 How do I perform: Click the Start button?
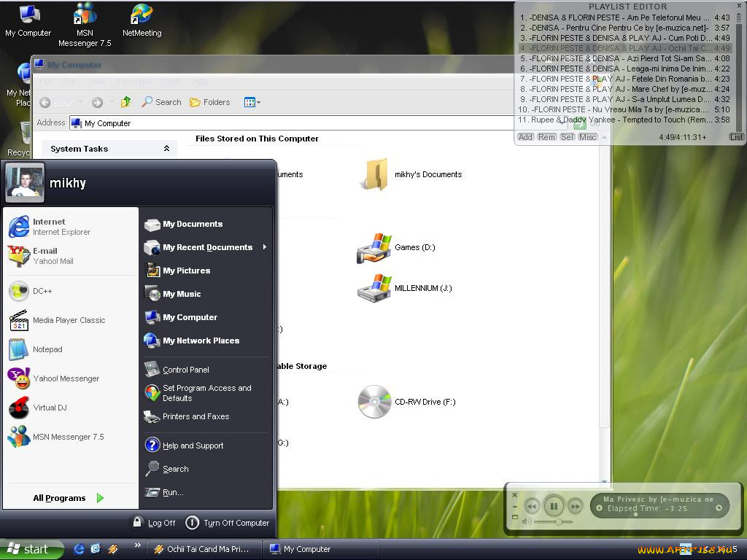(x=31, y=549)
